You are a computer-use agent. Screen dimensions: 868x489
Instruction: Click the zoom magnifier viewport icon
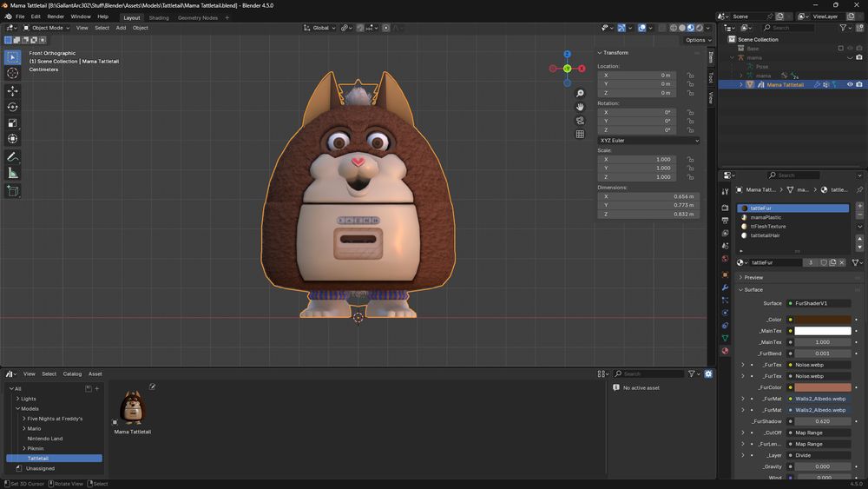[580, 93]
